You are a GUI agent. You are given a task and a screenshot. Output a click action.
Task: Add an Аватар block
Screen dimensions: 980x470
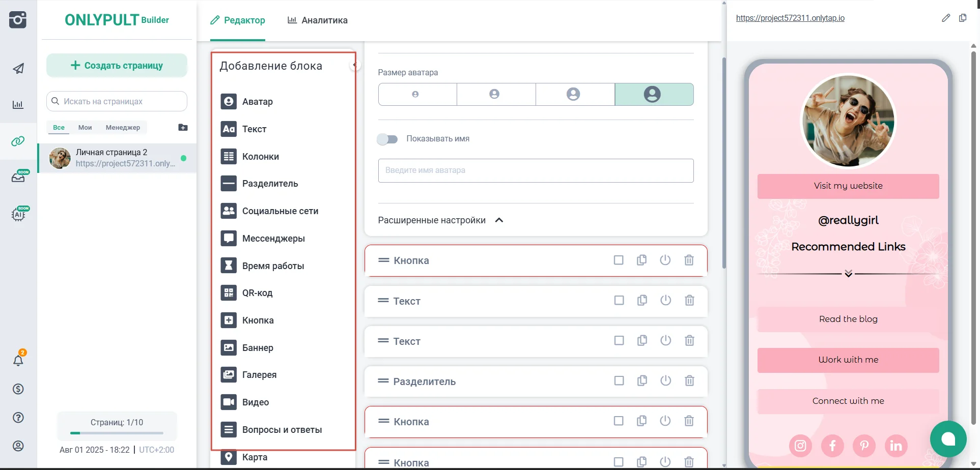[247, 102]
